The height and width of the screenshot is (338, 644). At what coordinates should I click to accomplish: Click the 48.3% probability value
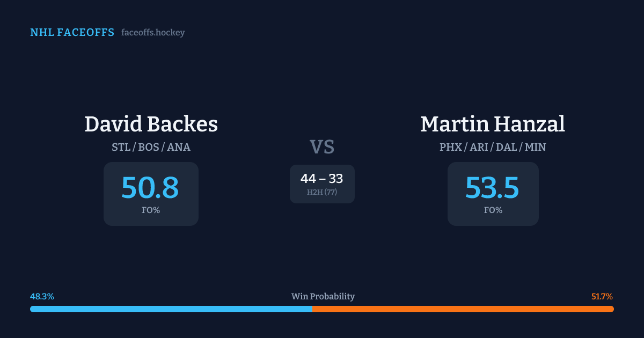(x=42, y=297)
